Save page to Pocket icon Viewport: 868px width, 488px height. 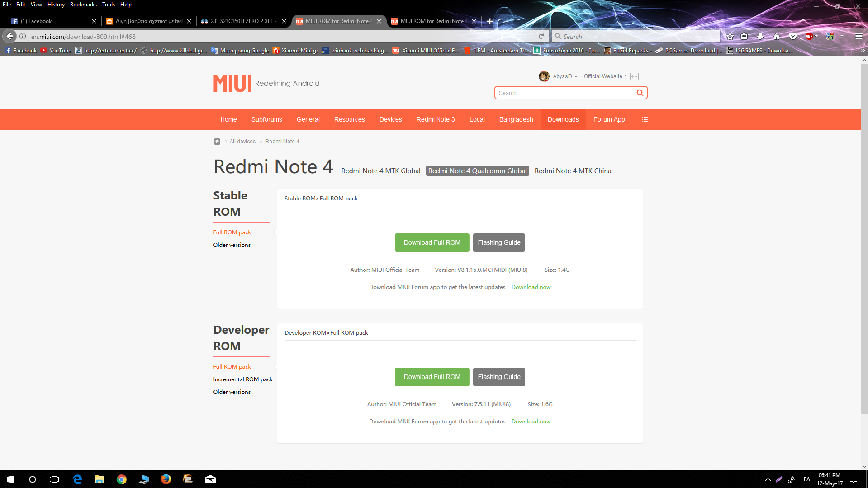coord(793,36)
